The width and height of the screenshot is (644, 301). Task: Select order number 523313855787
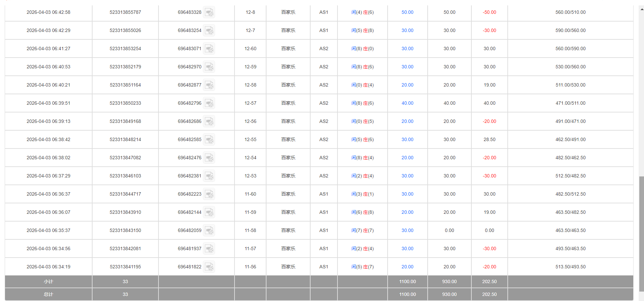[125, 12]
